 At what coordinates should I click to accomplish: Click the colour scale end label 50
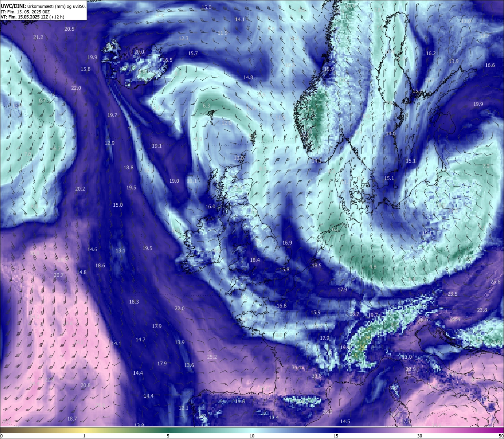[501, 436]
